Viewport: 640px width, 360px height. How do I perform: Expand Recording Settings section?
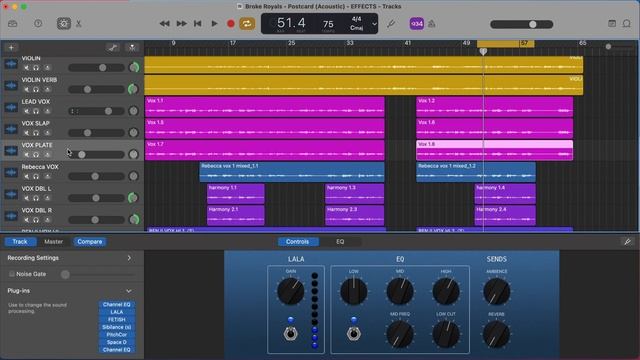point(129,258)
